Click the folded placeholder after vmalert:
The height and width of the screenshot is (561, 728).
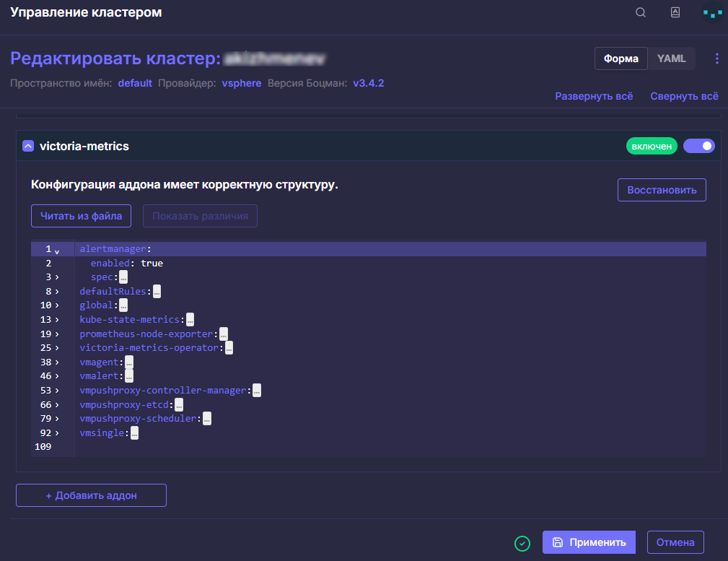129,376
